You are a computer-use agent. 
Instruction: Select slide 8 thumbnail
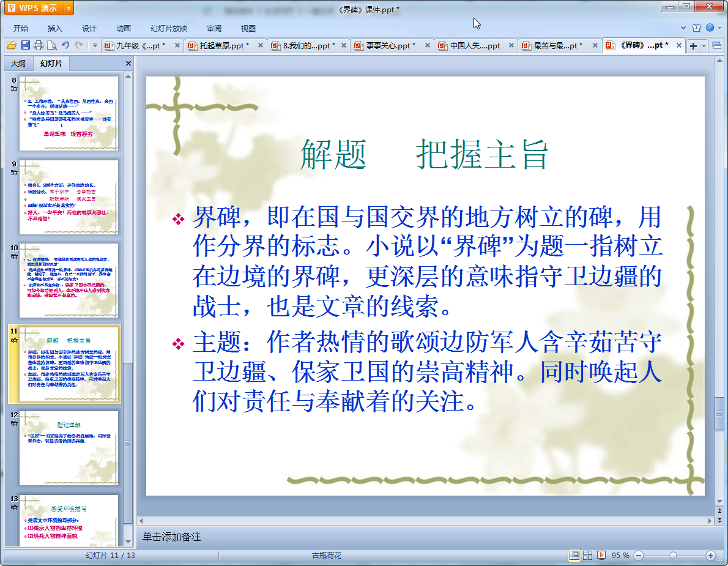tap(69, 113)
